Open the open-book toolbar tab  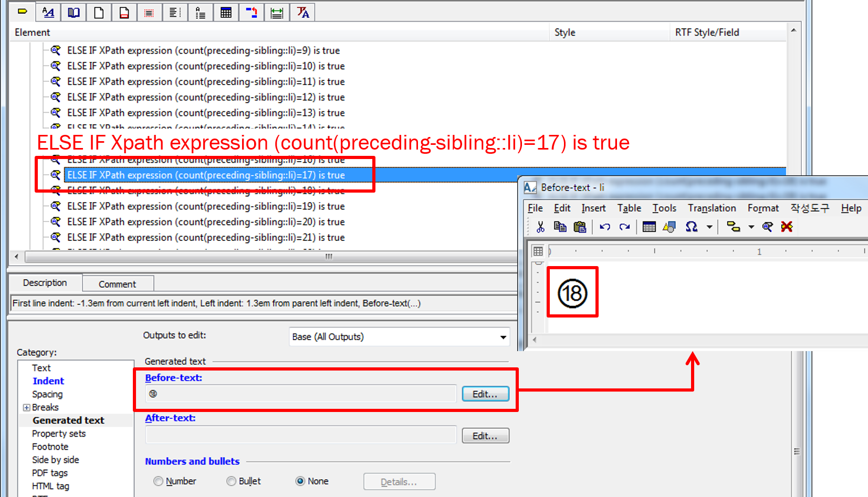[74, 12]
